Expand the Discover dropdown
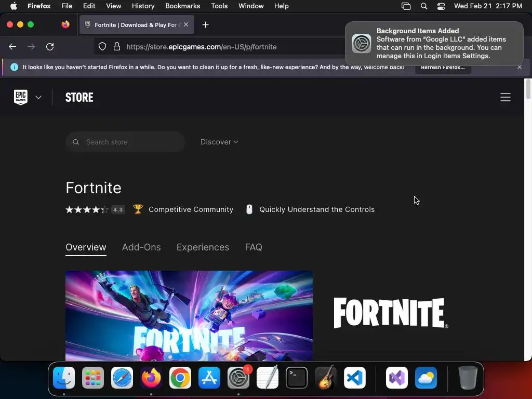This screenshot has width=532, height=399. (x=219, y=142)
